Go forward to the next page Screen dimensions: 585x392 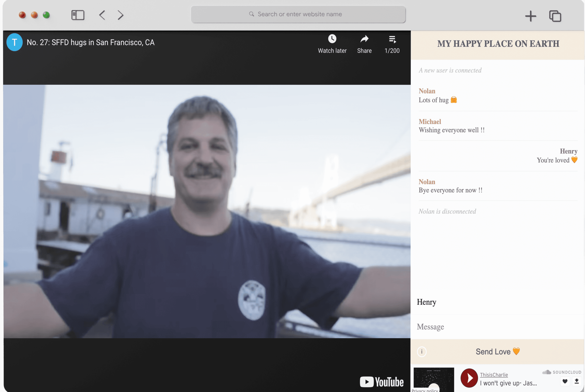coord(121,15)
